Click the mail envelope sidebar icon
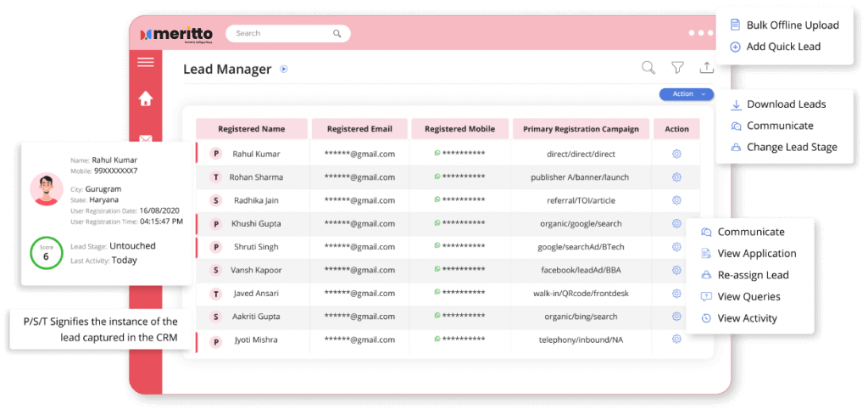 pos(145,138)
